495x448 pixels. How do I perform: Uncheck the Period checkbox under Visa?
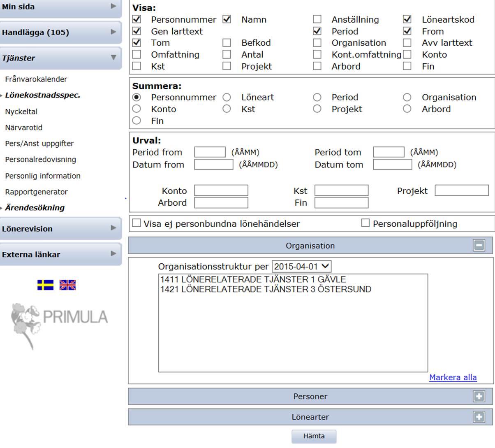tap(317, 31)
